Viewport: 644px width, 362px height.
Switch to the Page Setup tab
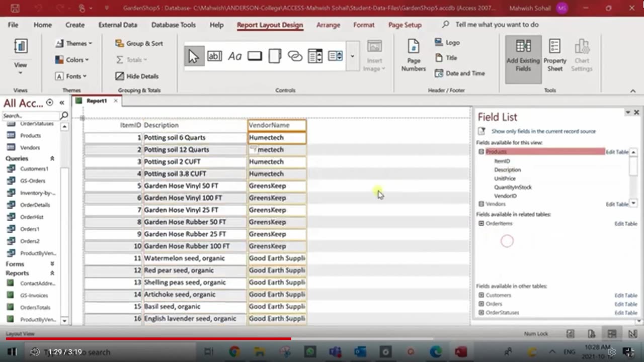pos(405,25)
